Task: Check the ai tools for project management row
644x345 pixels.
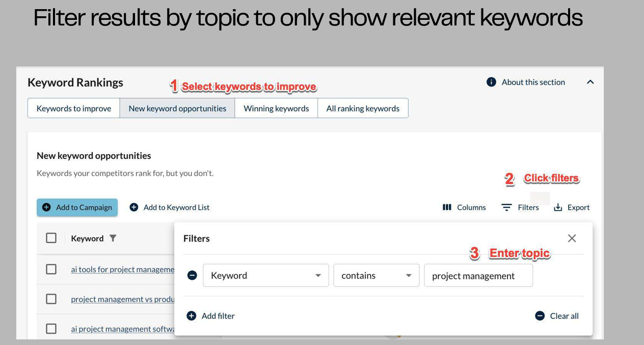Action: click(51, 269)
